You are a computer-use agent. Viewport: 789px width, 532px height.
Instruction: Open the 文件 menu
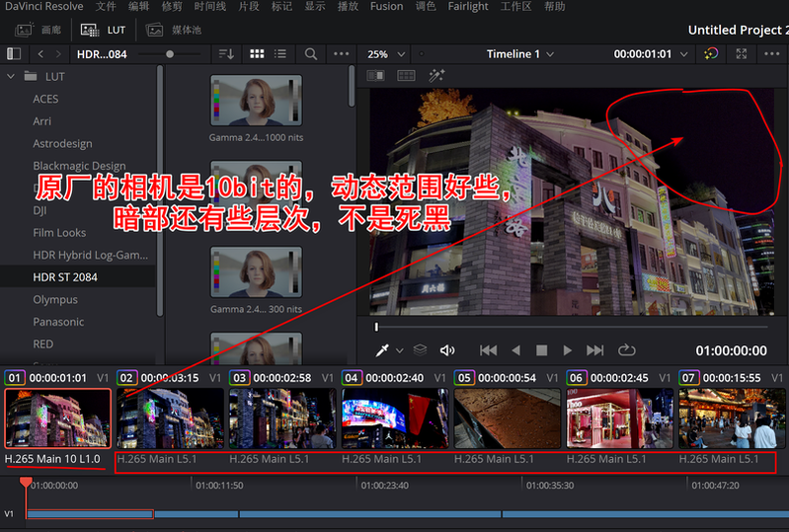click(x=106, y=7)
